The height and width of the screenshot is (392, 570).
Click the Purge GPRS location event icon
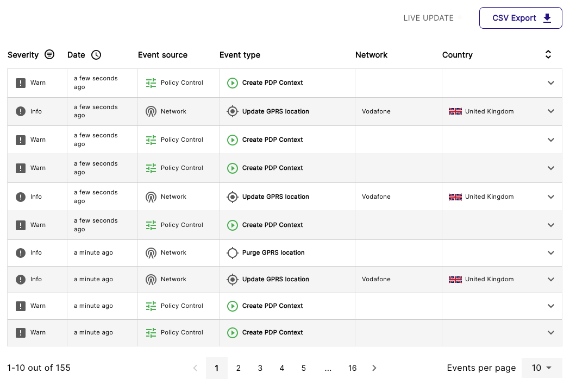(x=233, y=253)
